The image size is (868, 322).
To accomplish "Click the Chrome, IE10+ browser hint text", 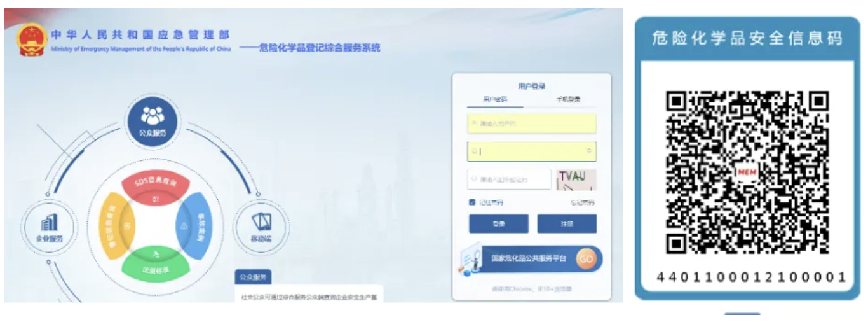I will pos(532,288).
